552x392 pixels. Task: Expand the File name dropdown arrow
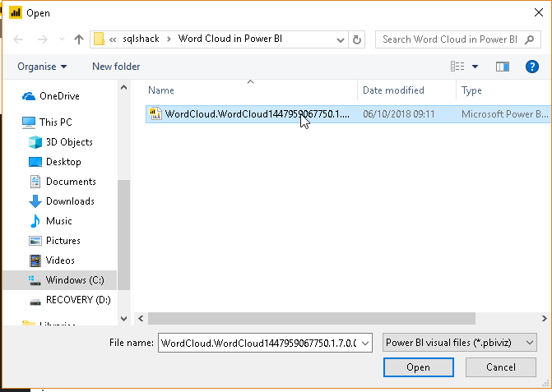[x=365, y=343]
